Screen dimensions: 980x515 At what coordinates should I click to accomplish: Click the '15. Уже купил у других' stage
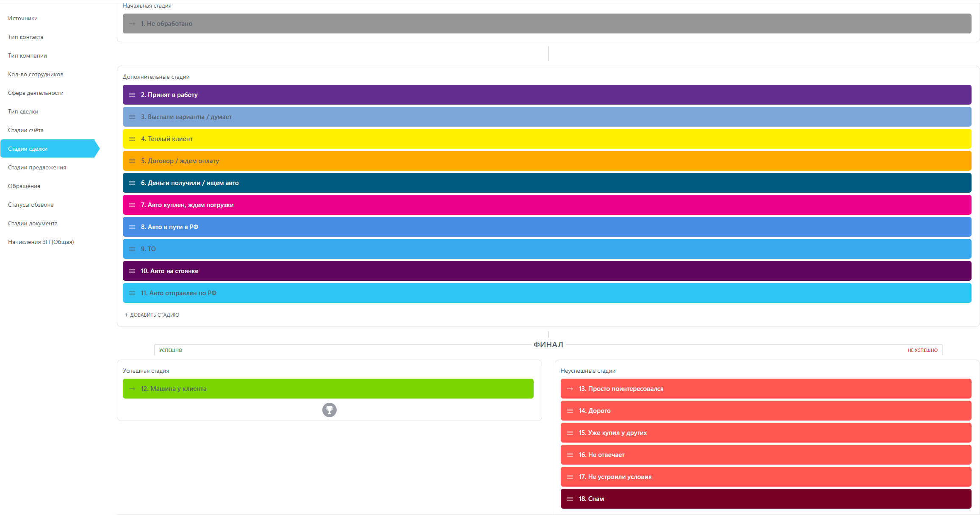[766, 433]
